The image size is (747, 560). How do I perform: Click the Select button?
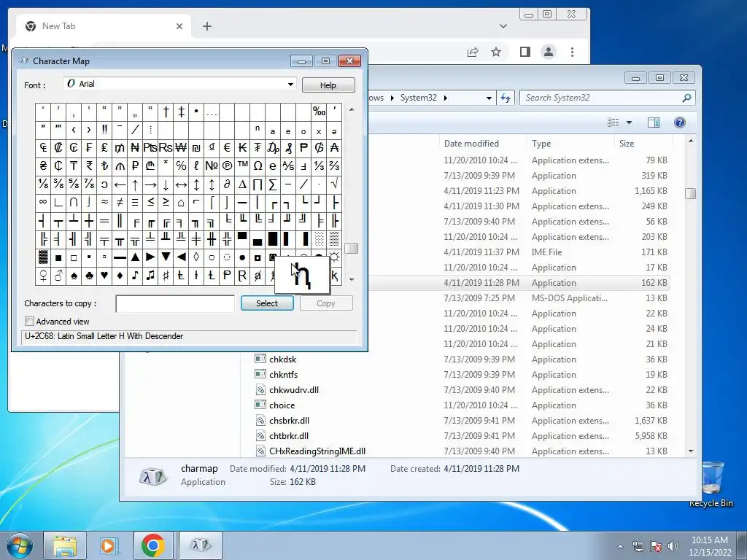point(267,303)
